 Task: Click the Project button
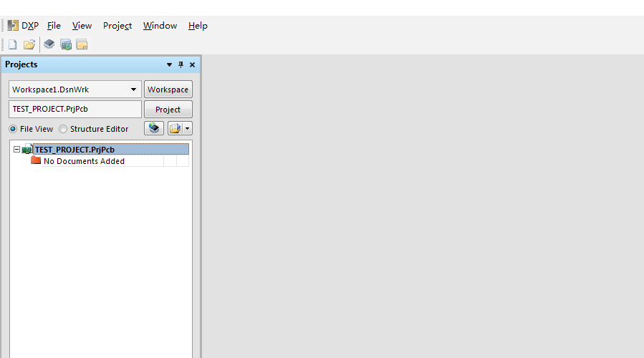(x=168, y=110)
